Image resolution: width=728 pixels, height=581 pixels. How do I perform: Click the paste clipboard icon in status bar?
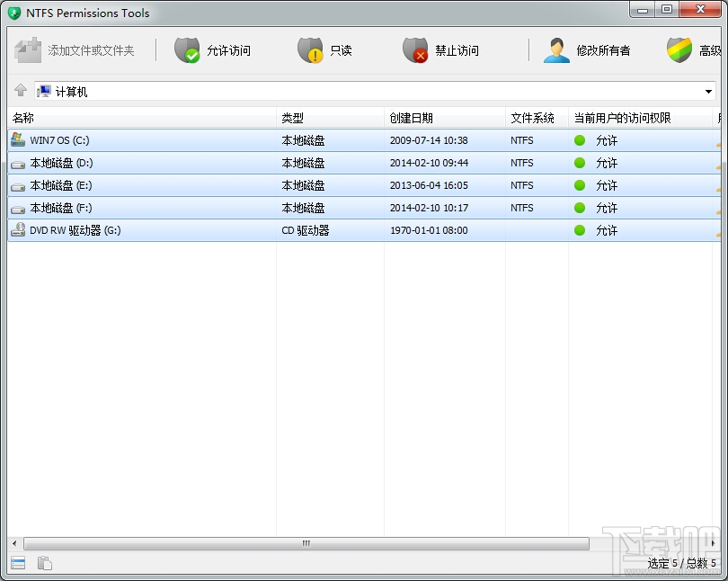coord(45,563)
